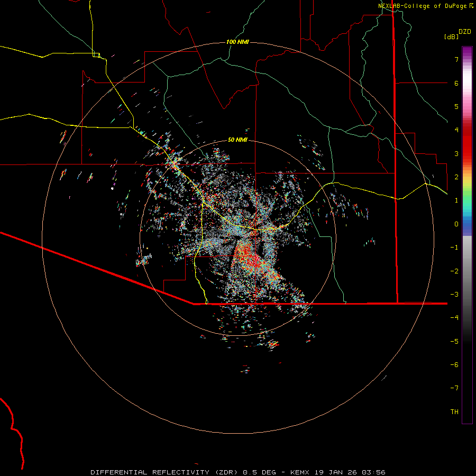Click the TH threshold label on legend
The image size is (476, 476).
[454, 412]
